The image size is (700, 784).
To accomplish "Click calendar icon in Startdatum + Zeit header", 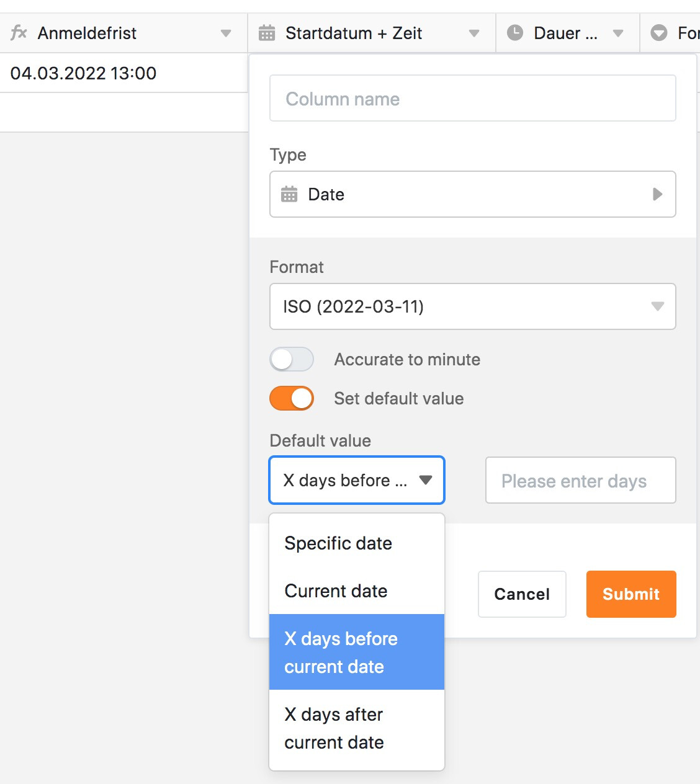I will point(267,33).
